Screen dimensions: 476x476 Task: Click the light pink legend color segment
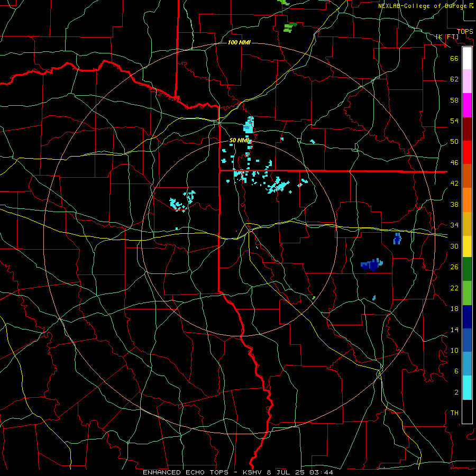467,81
